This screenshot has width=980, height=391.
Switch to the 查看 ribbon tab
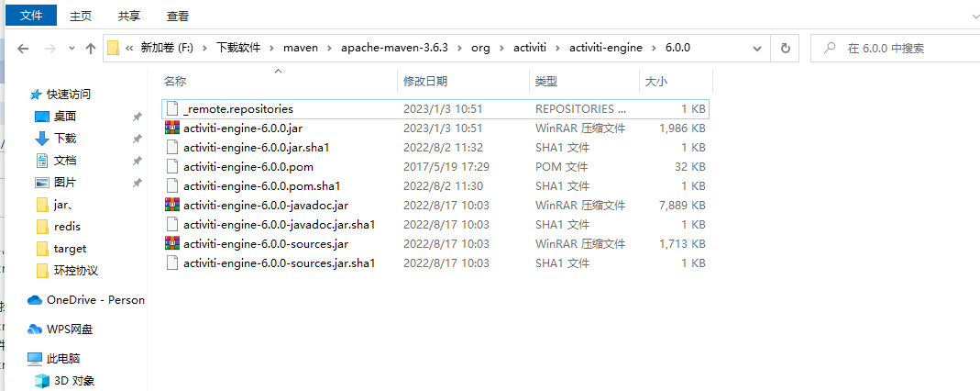(178, 17)
